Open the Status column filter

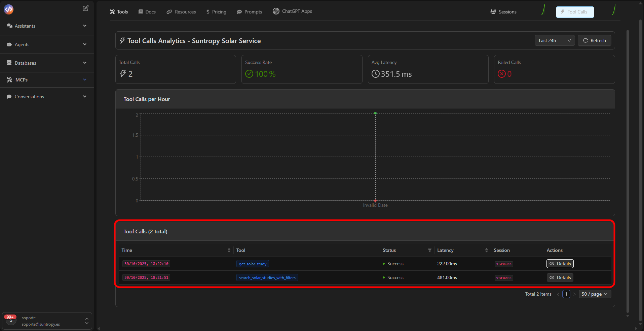point(430,250)
